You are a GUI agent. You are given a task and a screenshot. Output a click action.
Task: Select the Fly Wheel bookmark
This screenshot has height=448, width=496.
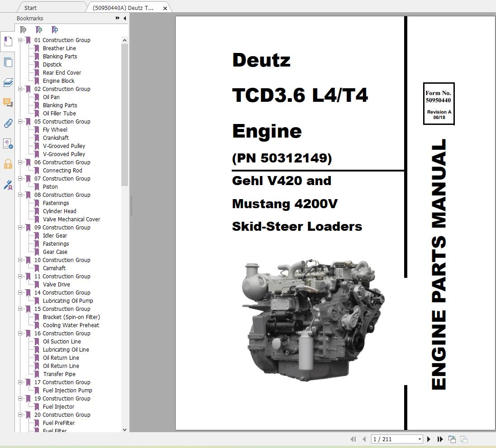[x=55, y=130]
